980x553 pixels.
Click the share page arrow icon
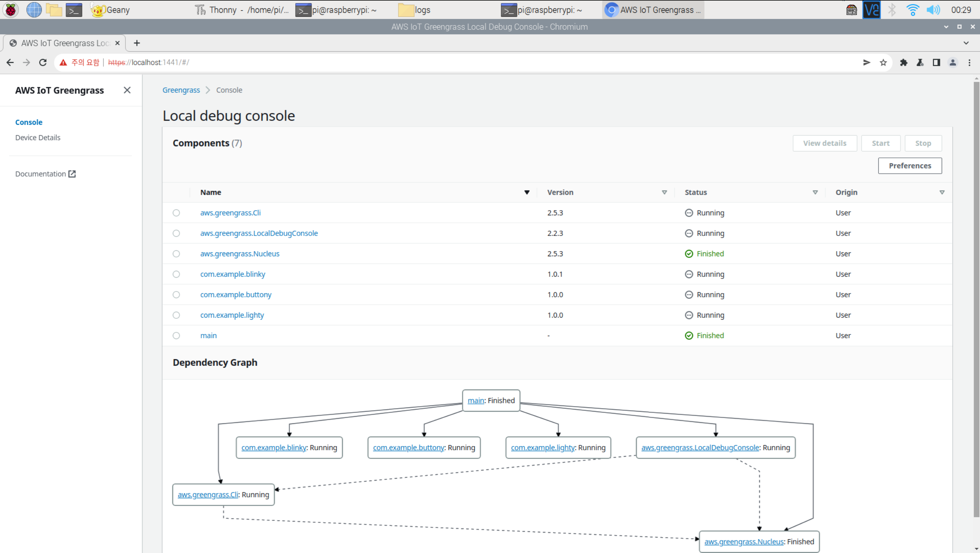tap(867, 62)
